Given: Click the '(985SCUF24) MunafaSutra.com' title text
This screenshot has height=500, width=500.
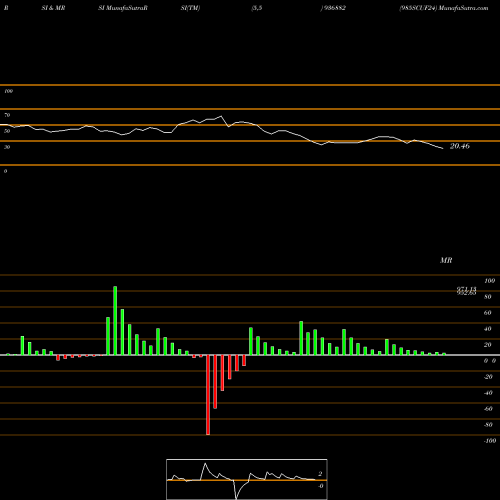Looking at the screenshot, I should [444, 8].
